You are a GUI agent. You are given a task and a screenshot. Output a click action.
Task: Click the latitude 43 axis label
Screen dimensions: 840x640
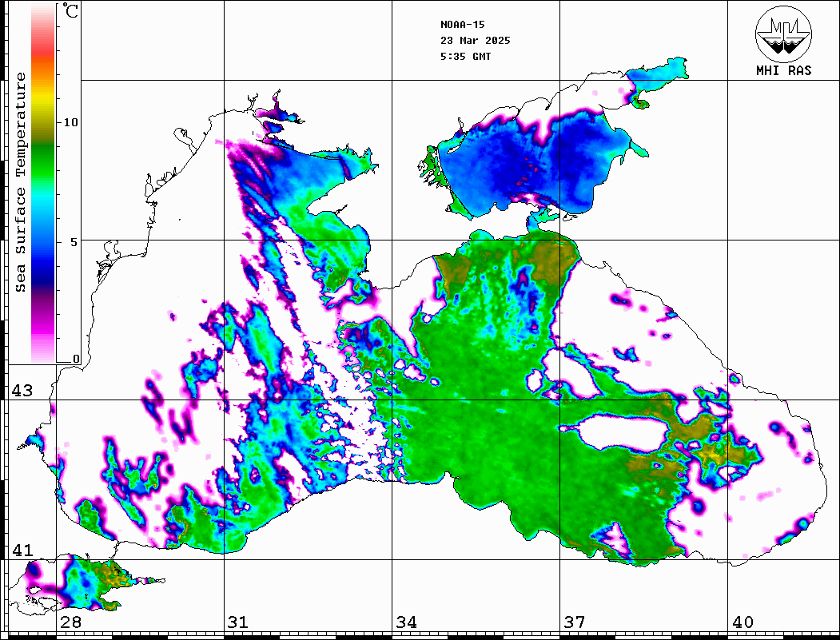pyautogui.click(x=22, y=391)
